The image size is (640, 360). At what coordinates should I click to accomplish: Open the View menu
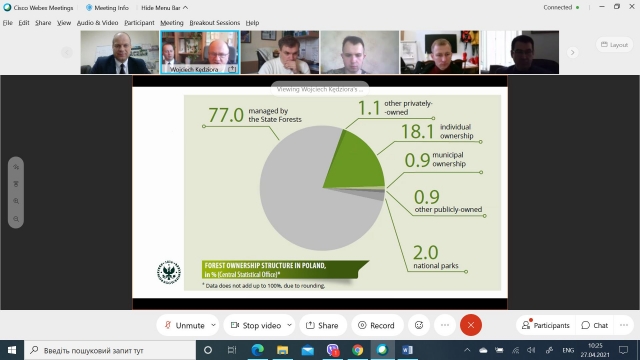[x=64, y=23]
